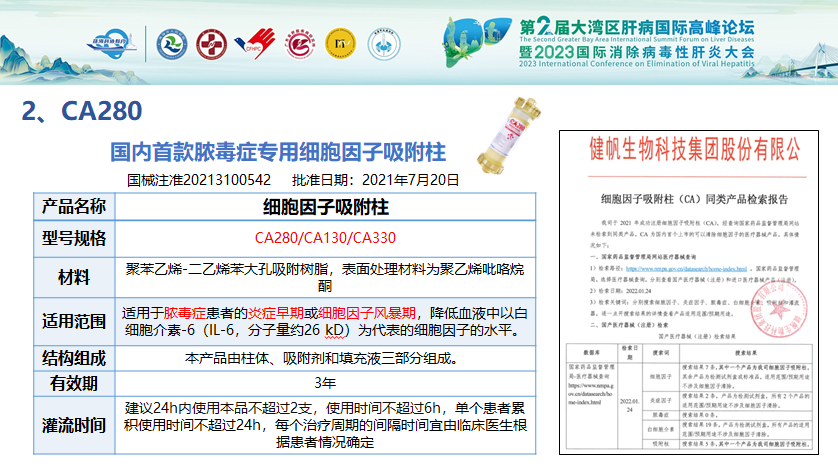Click the red circular association logo
838x469 pixels.
coord(300,44)
